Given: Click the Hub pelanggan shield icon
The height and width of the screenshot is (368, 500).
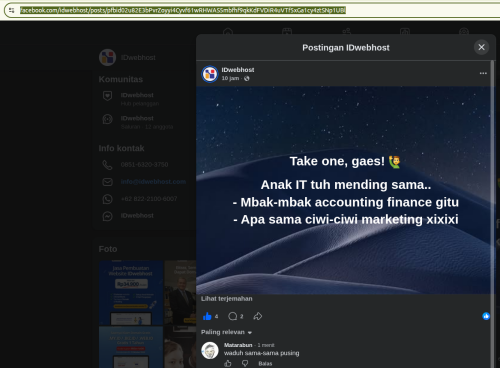Looking at the screenshot, I should [x=107, y=96].
